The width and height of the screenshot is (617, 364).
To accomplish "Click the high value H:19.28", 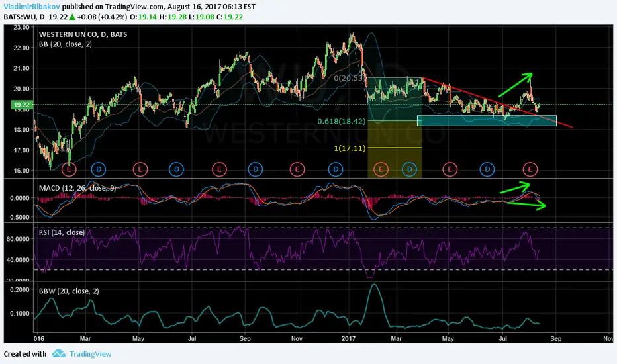I will point(173,17).
